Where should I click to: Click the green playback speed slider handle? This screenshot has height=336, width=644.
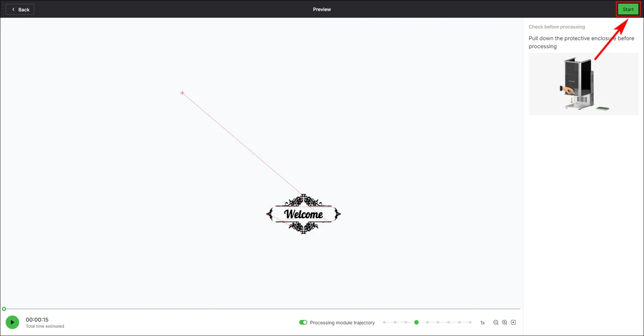[x=416, y=322]
